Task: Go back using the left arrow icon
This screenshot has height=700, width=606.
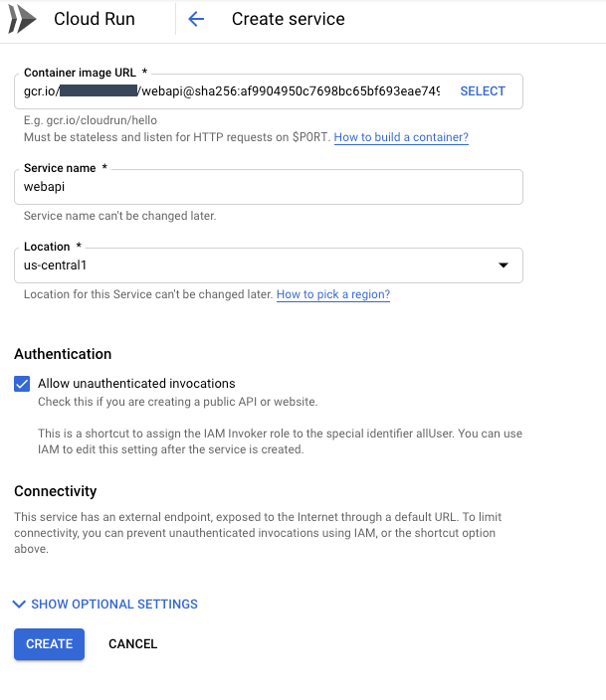Action: tap(196, 19)
